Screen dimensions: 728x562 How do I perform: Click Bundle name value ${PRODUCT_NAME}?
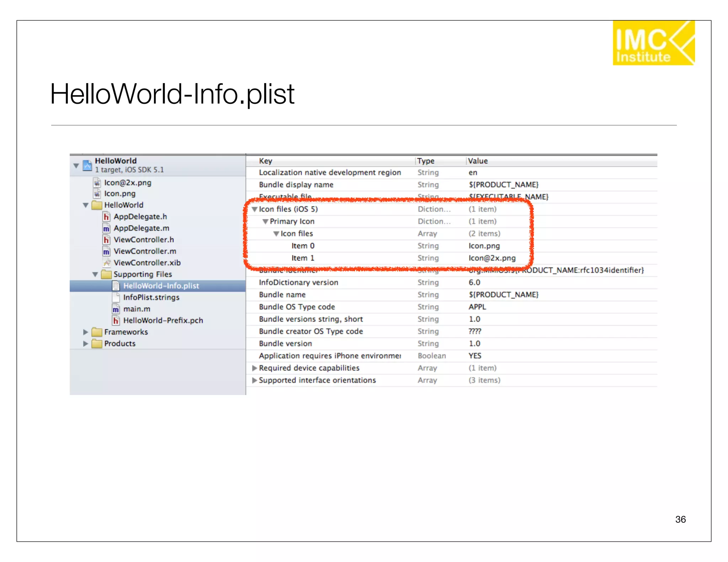pos(503,295)
